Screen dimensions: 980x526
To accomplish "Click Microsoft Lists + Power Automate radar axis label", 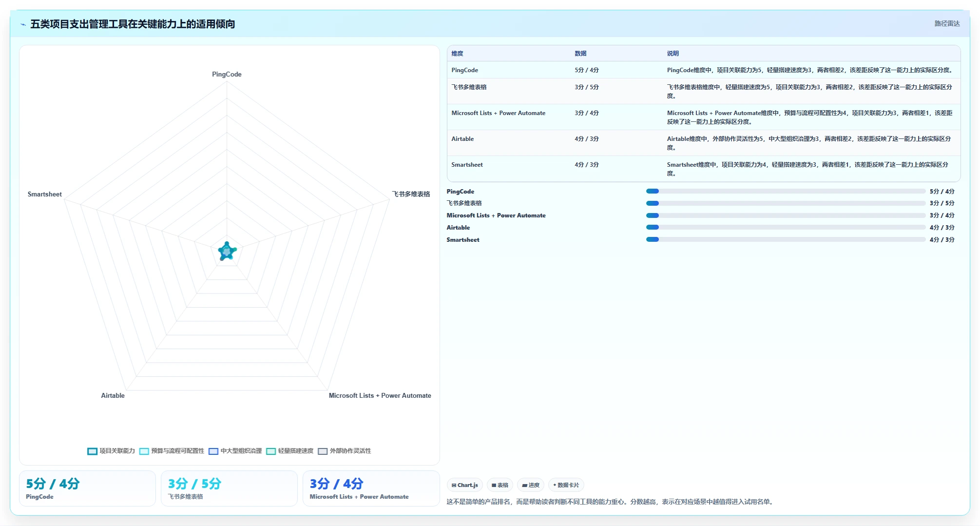I will point(380,395).
